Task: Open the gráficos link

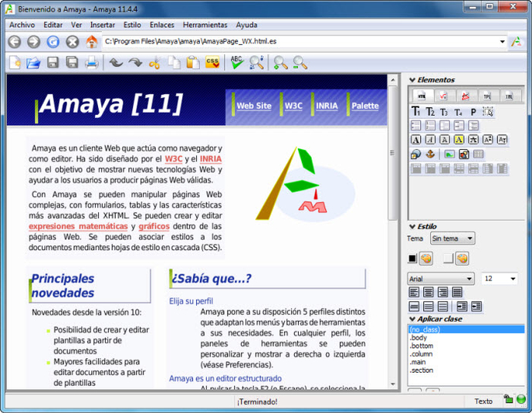Action: coord(154,226)
